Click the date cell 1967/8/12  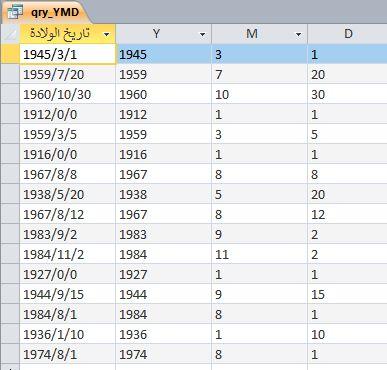coord(68,214)
